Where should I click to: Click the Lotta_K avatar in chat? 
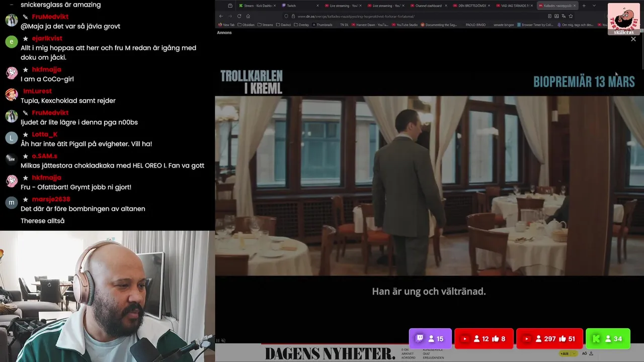coord(11,138)
